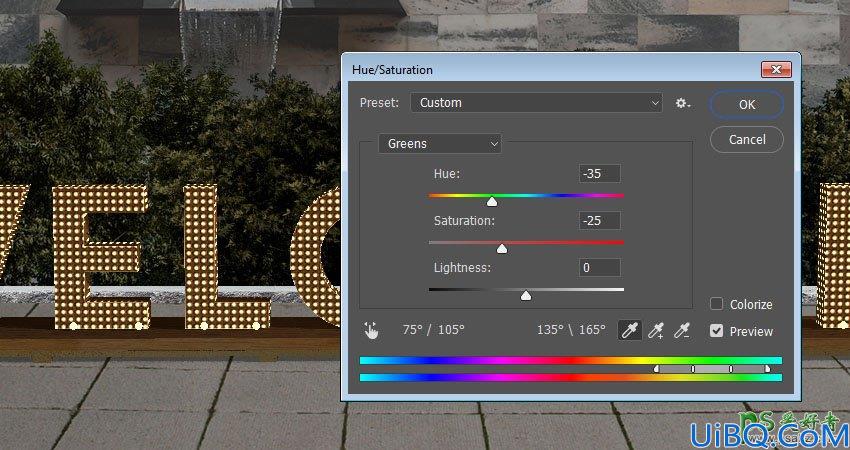This screenshot has width=850, height=450.
Task: Click the 75° / 105° range readout
Action: pyautogui.click(x=434, y=330)
